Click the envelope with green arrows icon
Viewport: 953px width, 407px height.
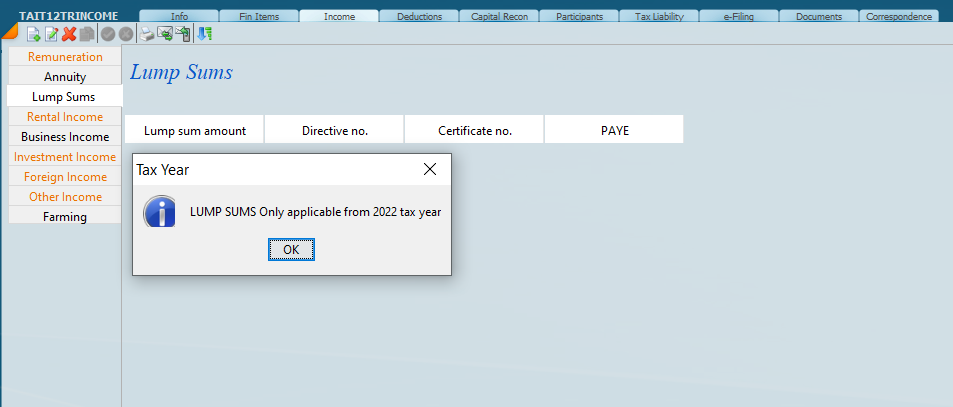point(165,34)
